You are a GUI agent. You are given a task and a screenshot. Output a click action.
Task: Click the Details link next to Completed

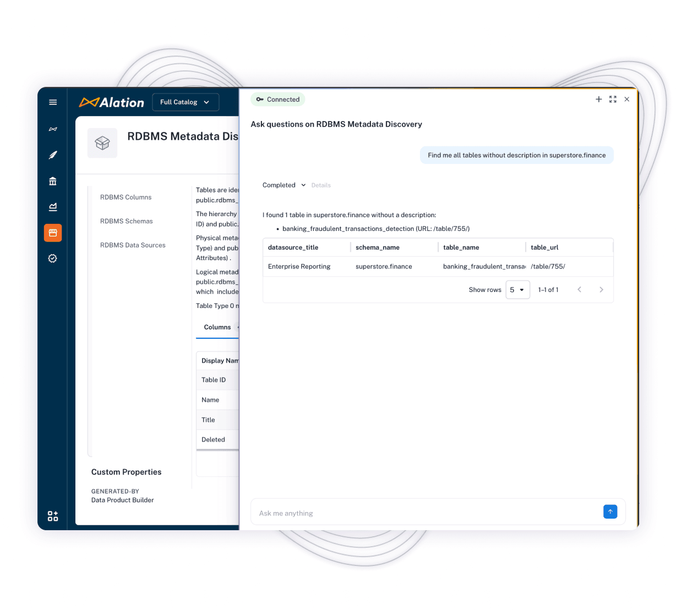click(321, 185)
